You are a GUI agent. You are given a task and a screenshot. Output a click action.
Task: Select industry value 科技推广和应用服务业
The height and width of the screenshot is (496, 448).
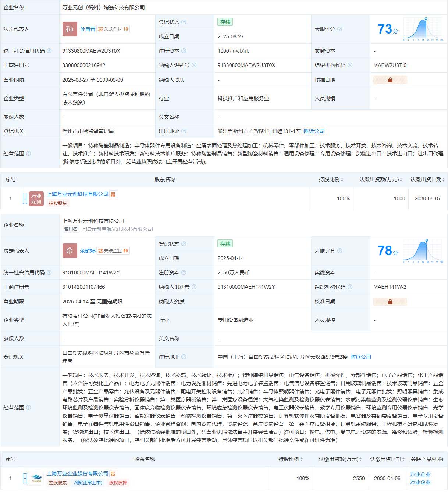click(243, 98)
